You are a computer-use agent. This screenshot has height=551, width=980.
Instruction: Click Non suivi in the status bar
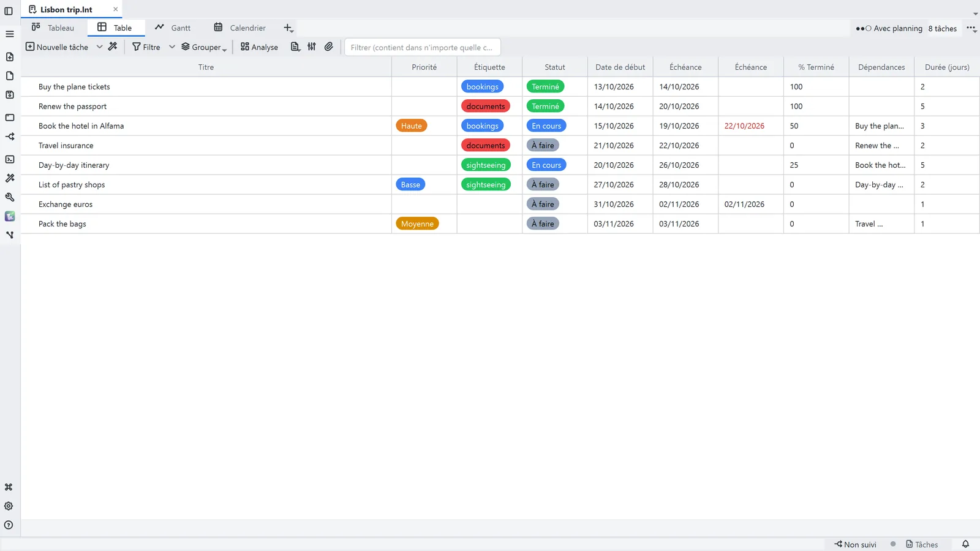(855, 544)
